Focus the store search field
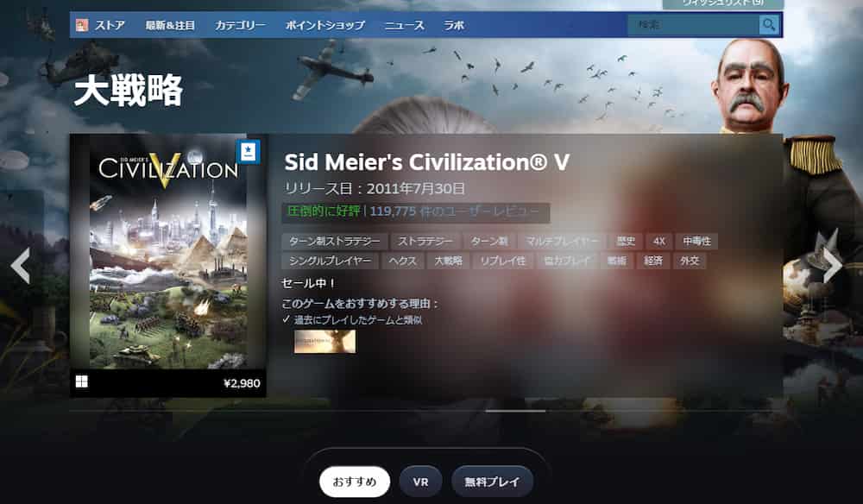The image size is (863, 504). [694, 25]
